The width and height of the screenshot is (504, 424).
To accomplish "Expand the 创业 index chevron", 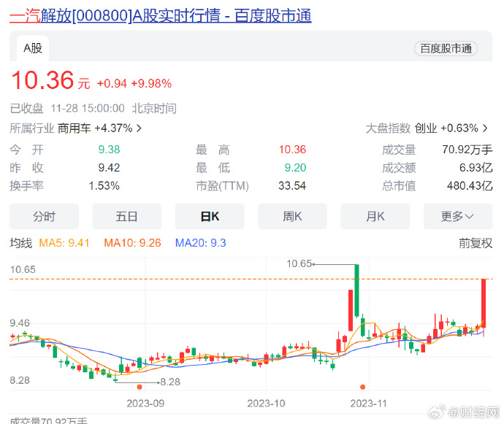I will click(x=485, y=128).
